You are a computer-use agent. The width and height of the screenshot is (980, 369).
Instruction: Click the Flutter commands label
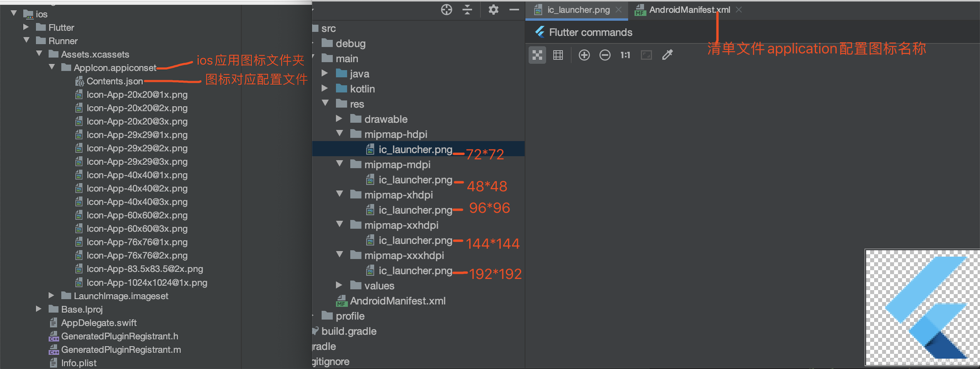click(591, 32)
